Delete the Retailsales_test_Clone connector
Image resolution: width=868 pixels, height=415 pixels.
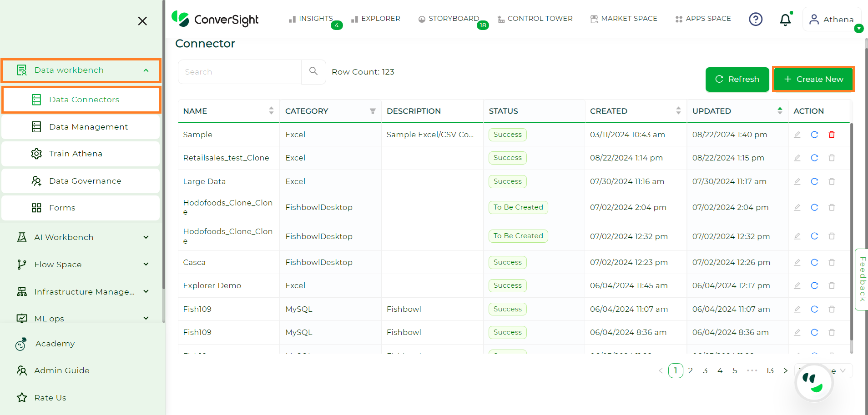[x=832, y=158]
